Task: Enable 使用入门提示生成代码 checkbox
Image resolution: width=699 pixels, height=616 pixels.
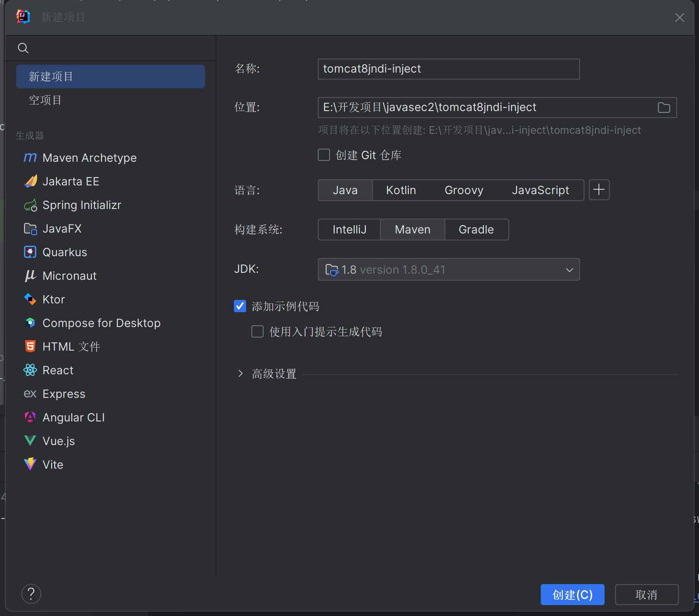Action: click(x=257, y=332)
